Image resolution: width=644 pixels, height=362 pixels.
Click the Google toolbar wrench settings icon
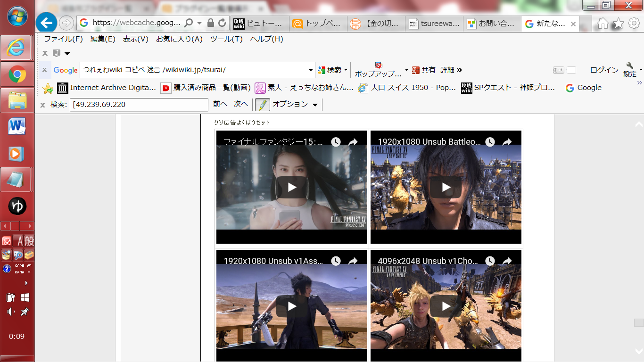[630, 66]
